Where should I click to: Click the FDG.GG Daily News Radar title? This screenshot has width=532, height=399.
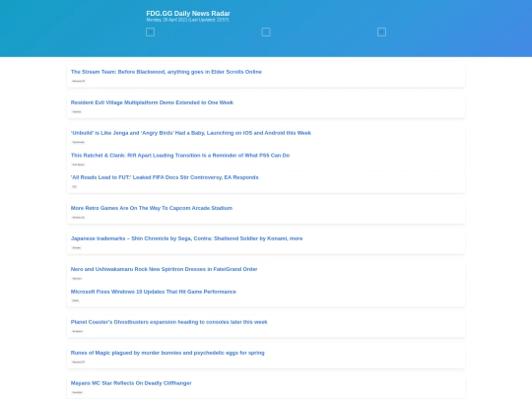[188, 14]
